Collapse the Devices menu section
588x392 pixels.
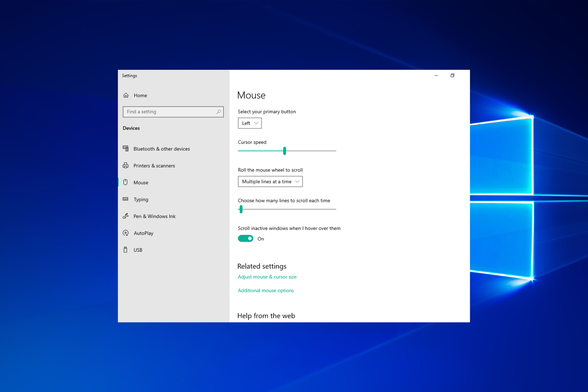pyautogui.click(x=131, y=128)
